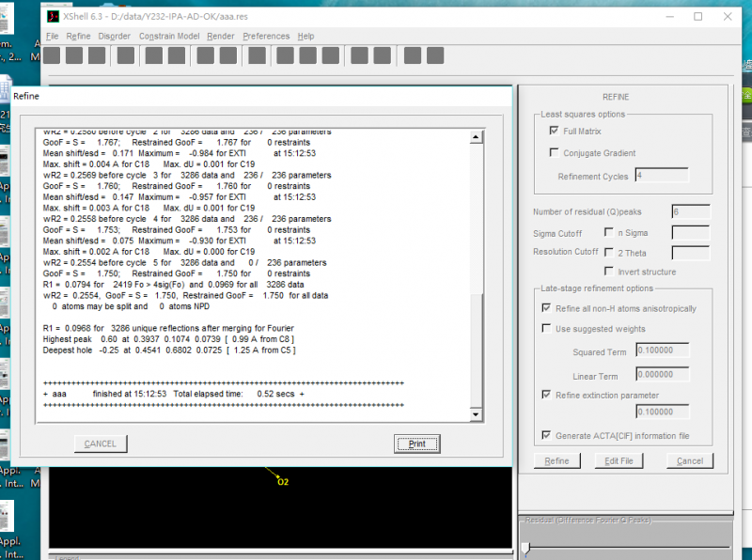Enable Use suggested weights
The image size is (752, 560).
[546, 329]
